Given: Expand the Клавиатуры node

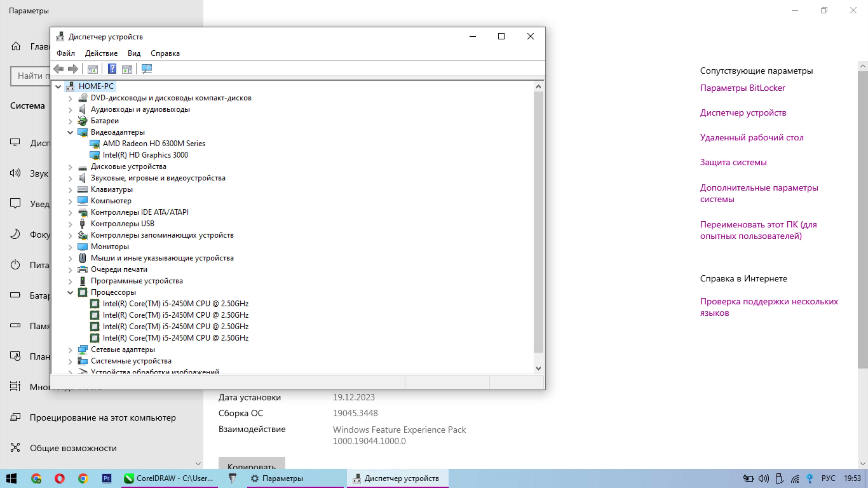Looking at the screenshot, I should tap(70, 190).
